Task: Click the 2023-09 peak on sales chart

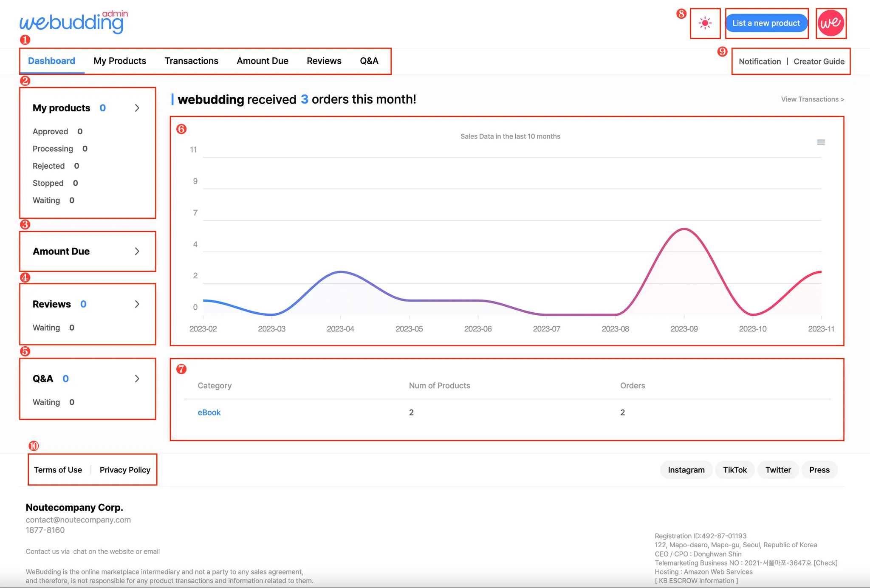Action: (x=684, y=229)
